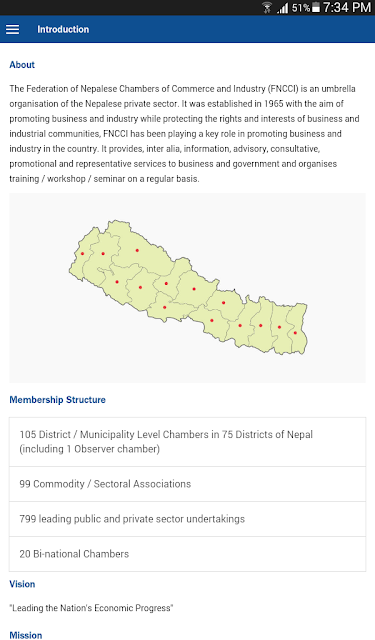The width and height of the screenshot is (375, 640).
Task: Open the 105 District / Municipality Level Chambers row
Action: (187, 442)
